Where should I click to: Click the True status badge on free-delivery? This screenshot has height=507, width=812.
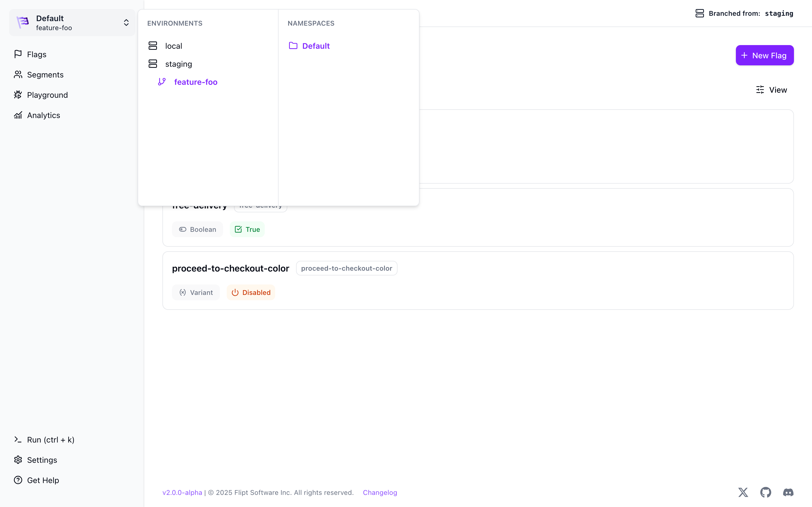point(247,229)
